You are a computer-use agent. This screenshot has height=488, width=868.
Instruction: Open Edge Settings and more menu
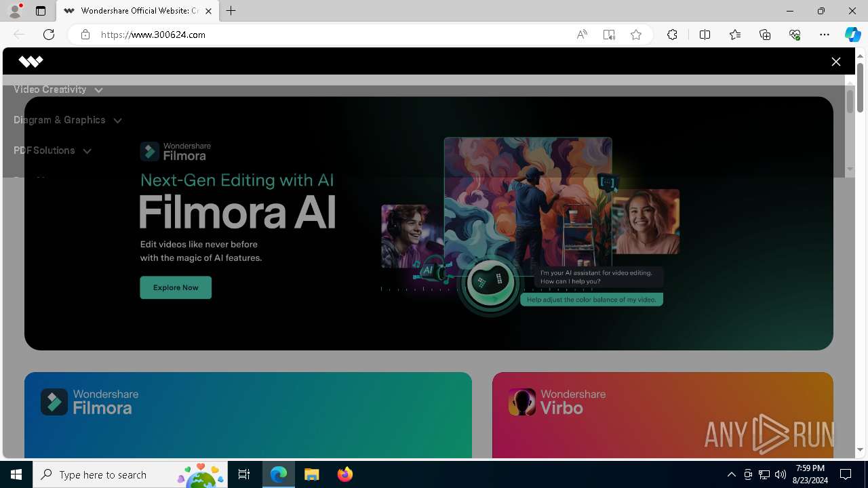[825, 35]
